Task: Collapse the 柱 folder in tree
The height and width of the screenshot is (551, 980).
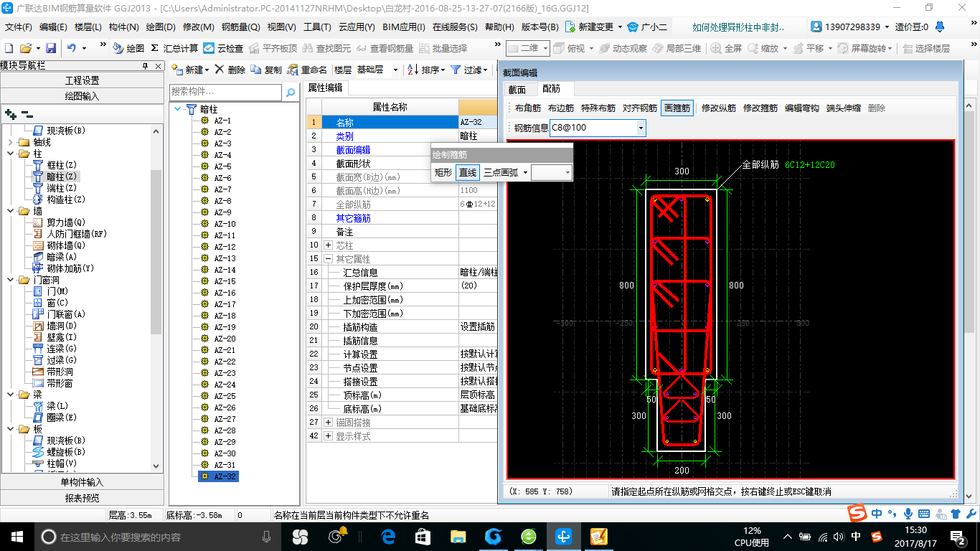Action: pyautogui.click(x=10, y=154)
